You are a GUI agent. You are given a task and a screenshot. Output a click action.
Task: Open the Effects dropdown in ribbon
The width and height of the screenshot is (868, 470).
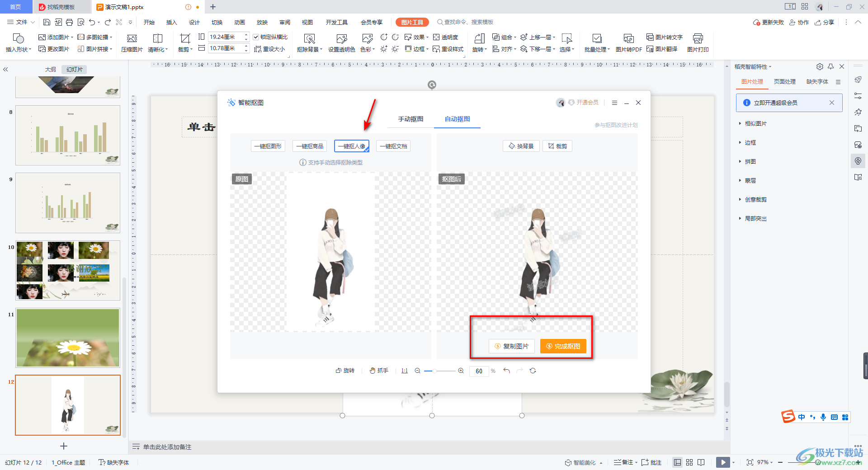pos(416,37)
